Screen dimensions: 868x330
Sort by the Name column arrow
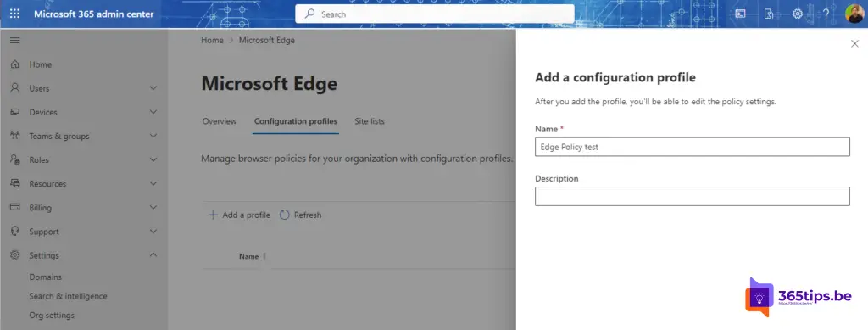click(264, 256)
